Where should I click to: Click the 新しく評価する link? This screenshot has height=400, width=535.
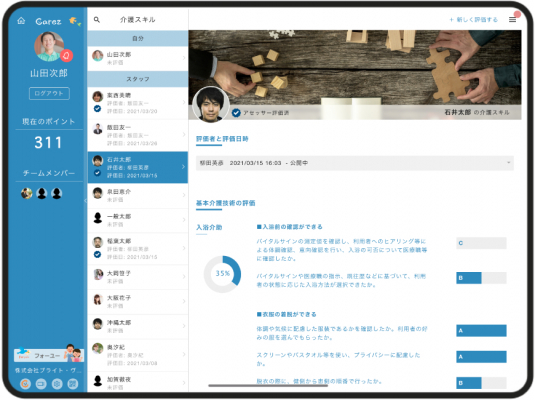click(x=474, y=20)
